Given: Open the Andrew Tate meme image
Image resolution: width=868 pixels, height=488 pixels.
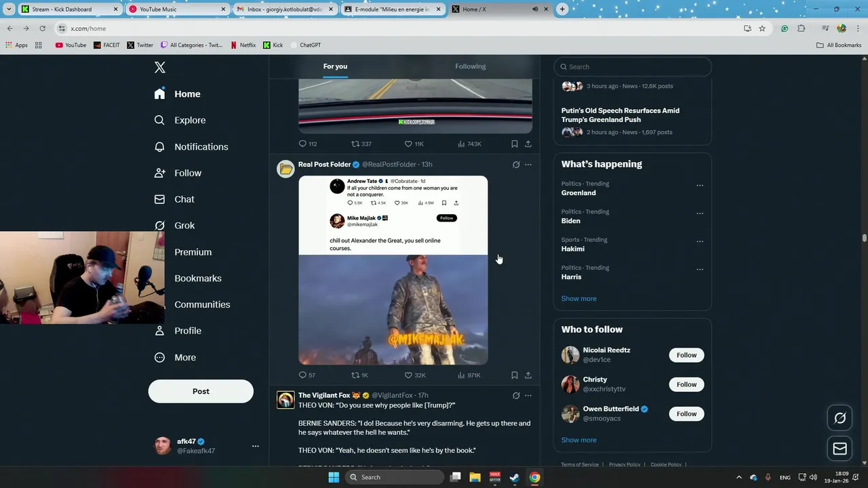Looking at the screenshot, I should (x=393, y=270).
